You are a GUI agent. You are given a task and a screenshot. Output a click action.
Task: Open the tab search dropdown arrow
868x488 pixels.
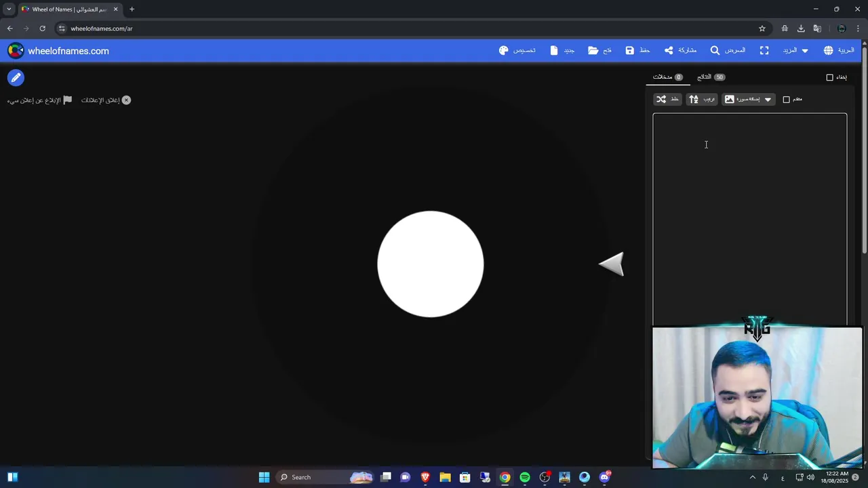point(9,9)
